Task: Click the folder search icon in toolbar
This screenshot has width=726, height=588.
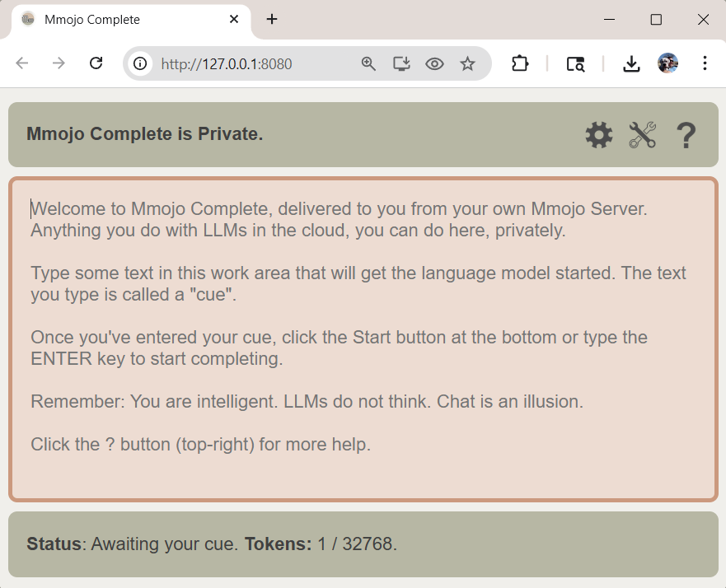Action: 575,63
